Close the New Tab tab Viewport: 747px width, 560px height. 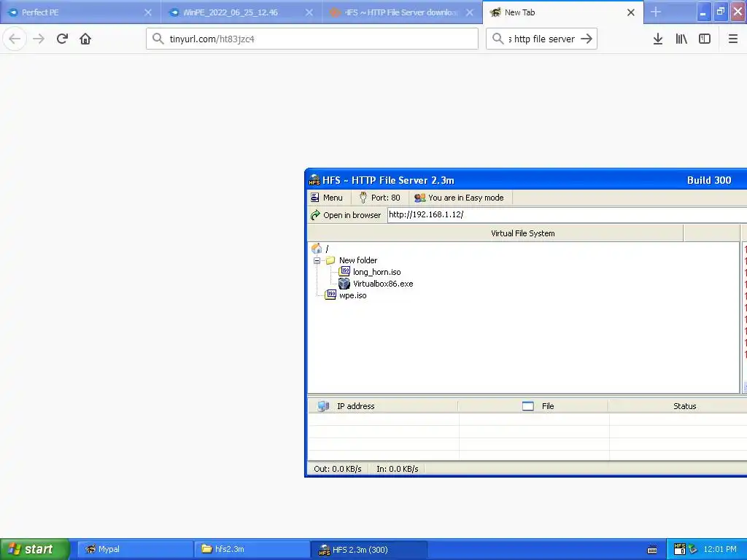pos(631,12)
